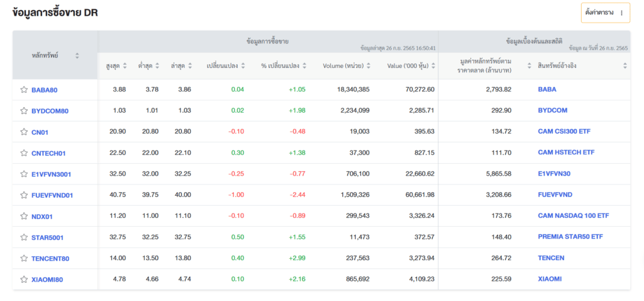Select XIAOMI80 last price 4.74
This screenshot has width=644, height=301.
(x=184, y=279)
